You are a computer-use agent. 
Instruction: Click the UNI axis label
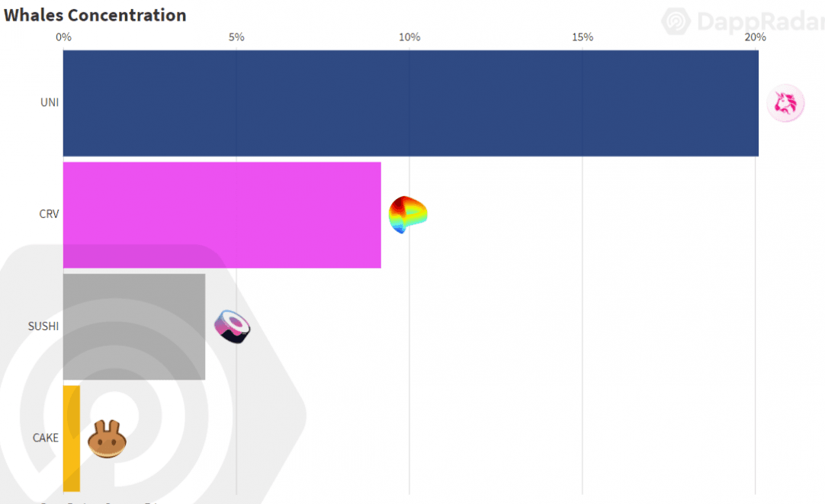click(50, 102)
